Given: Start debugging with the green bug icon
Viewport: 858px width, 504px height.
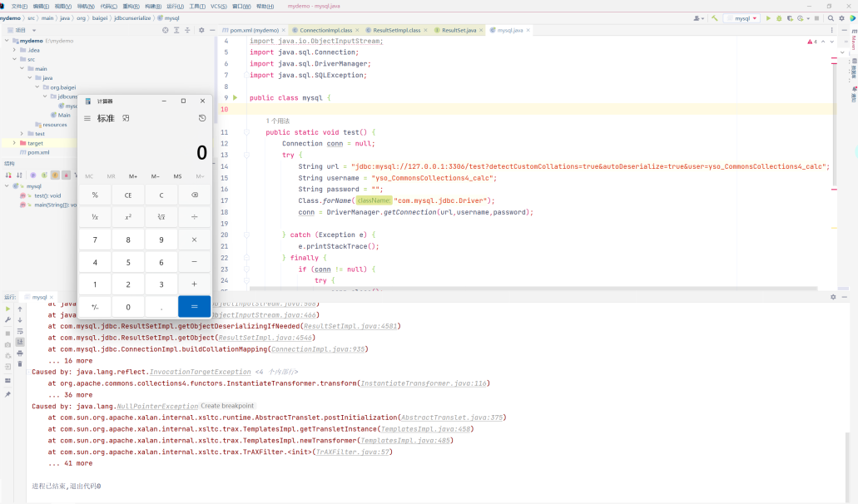Looking at the screenshot, I should point(779,17).
